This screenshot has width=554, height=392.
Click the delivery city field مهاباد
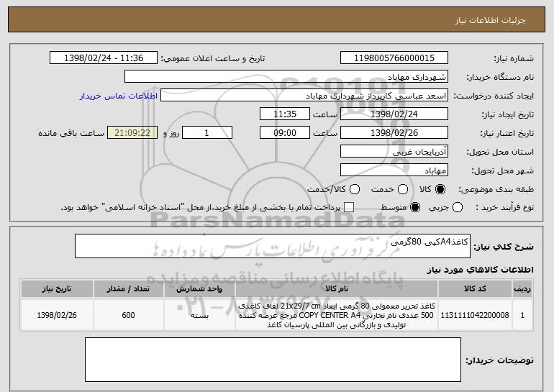pyautogui.click(x=394, y=170)
